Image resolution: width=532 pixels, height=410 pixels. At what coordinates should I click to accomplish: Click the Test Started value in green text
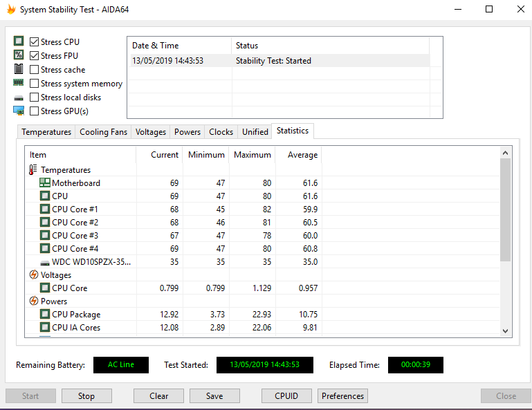pos(265,364)
